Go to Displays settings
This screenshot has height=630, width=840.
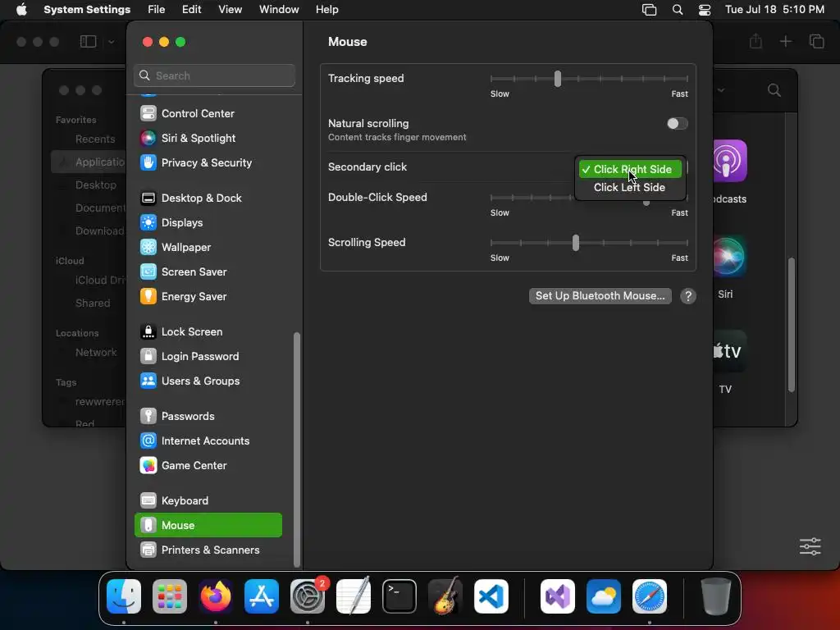click(208, 222)
